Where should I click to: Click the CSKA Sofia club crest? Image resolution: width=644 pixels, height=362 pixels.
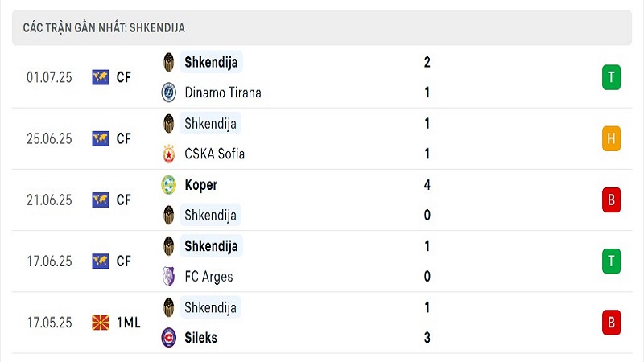pyautogui.click(x=168, y=154)
